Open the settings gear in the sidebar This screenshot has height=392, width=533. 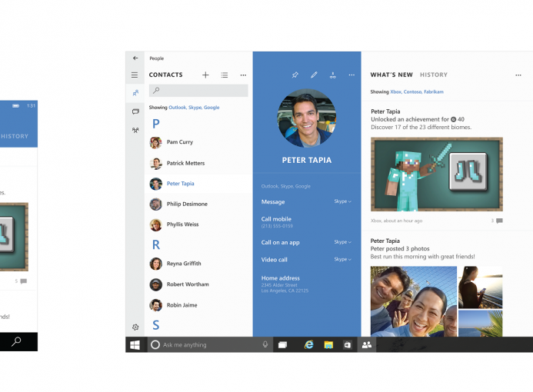[135, 327]
